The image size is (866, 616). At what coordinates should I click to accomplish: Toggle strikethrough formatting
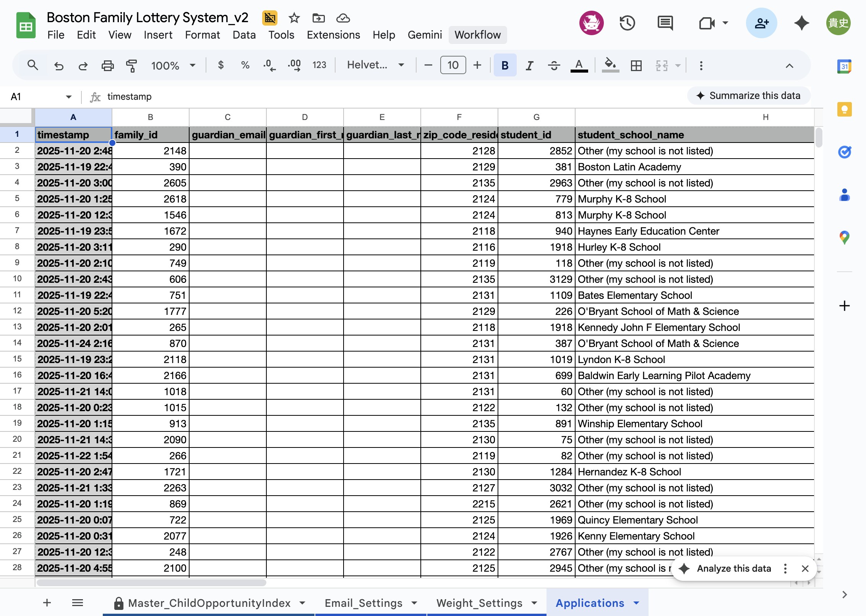click(554, 66)
